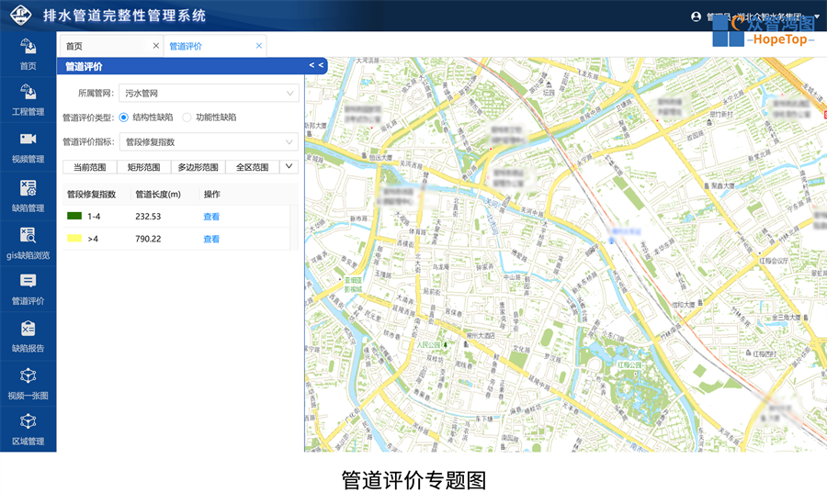Click 查看 link for 1-4 row

click(211, 217)
